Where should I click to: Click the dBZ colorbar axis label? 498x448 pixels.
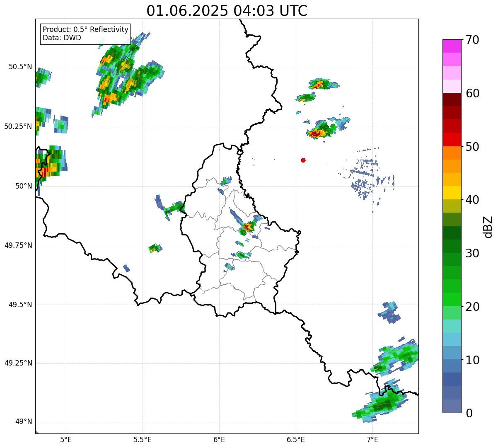pyautogui.click(x=488, y=226)
